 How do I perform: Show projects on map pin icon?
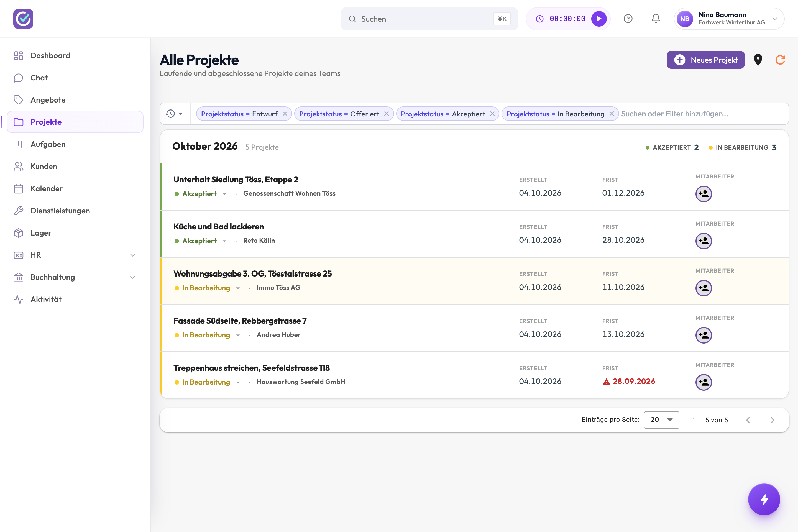click(758, 60)
